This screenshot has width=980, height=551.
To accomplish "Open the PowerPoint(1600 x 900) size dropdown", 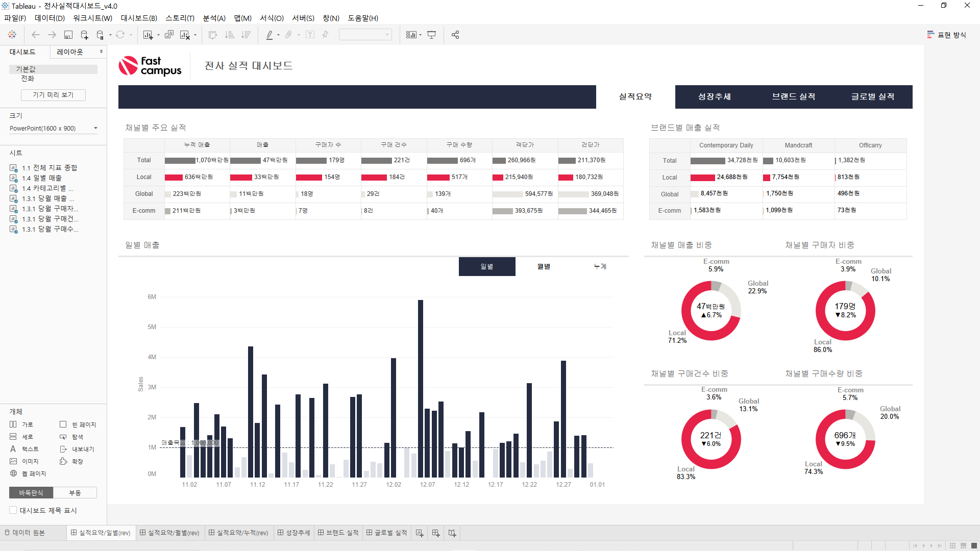I will coord(53,128).
